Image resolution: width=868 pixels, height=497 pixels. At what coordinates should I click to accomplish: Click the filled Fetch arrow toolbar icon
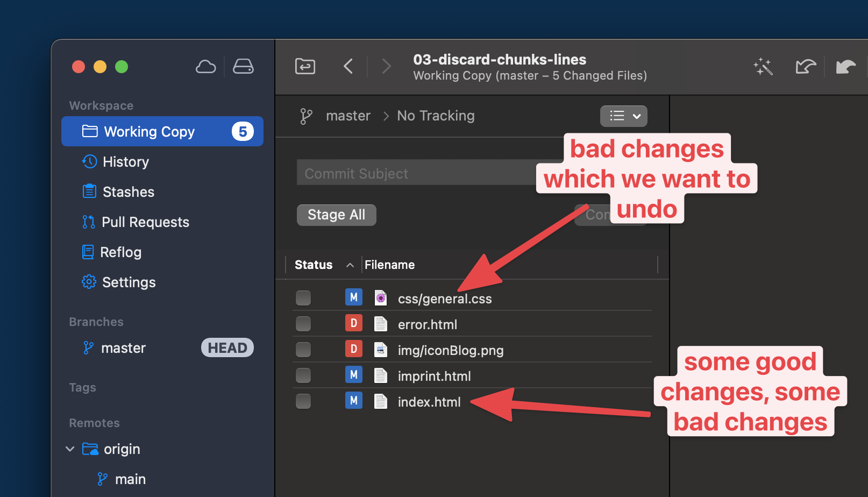[846, 66]
